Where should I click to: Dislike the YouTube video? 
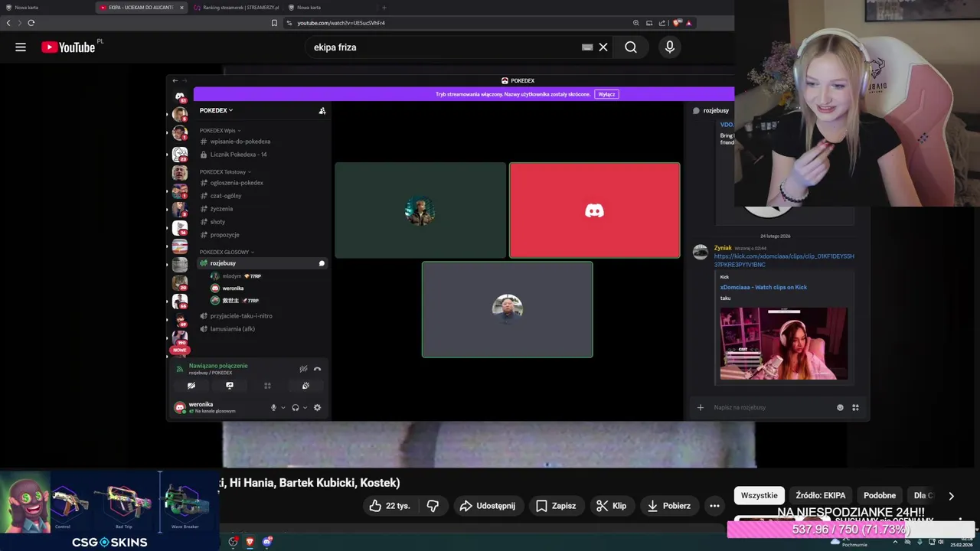tap(433, 506)
